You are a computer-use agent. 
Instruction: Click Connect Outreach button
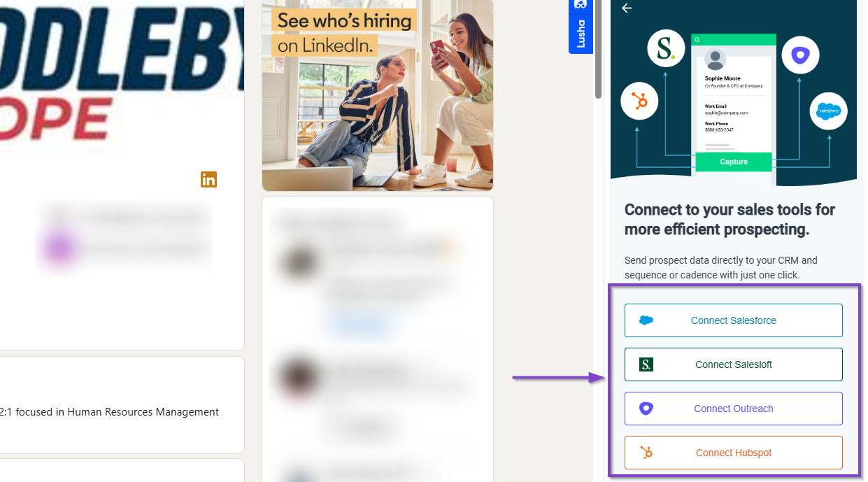(x=733, y=409)
